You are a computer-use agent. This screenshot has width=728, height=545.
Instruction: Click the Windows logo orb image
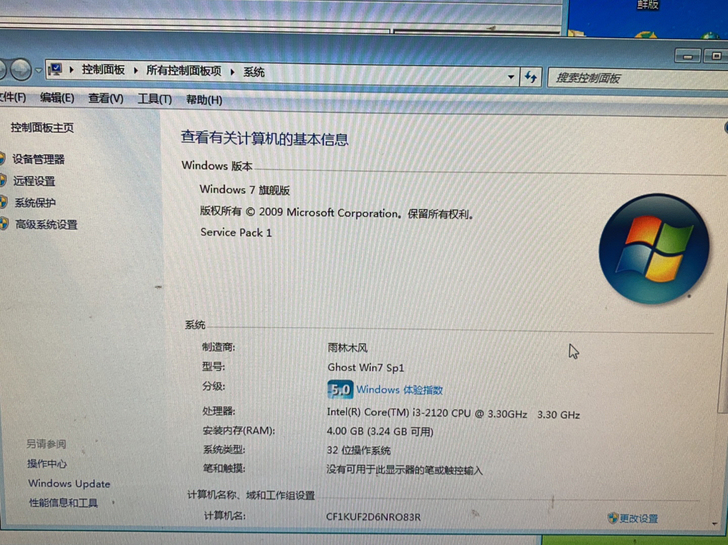coord(654,249)
